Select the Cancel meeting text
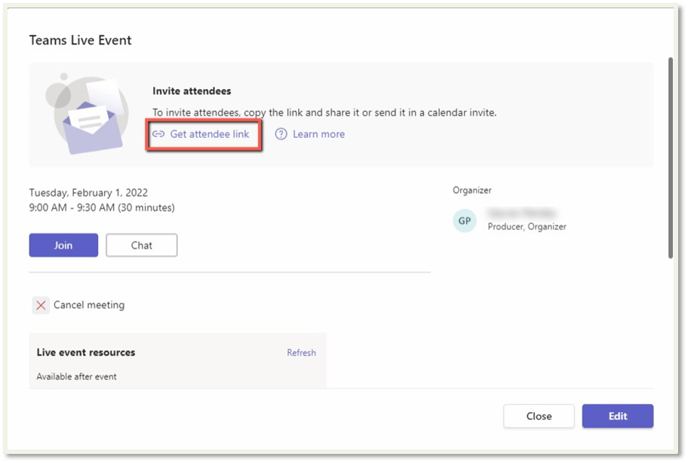The image size is (688, 463). [x=89, y=305]
